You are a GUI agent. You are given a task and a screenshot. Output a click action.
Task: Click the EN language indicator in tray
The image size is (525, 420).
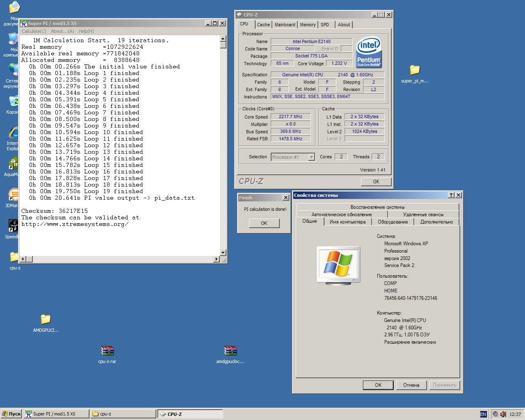click(483, 414)
